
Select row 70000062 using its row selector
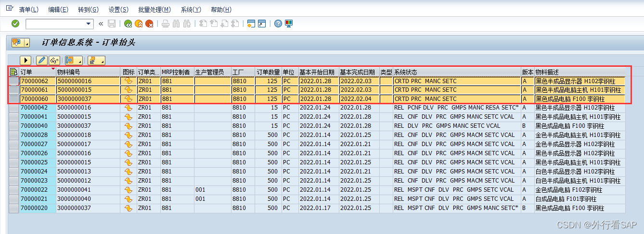[x=14, y=81]
